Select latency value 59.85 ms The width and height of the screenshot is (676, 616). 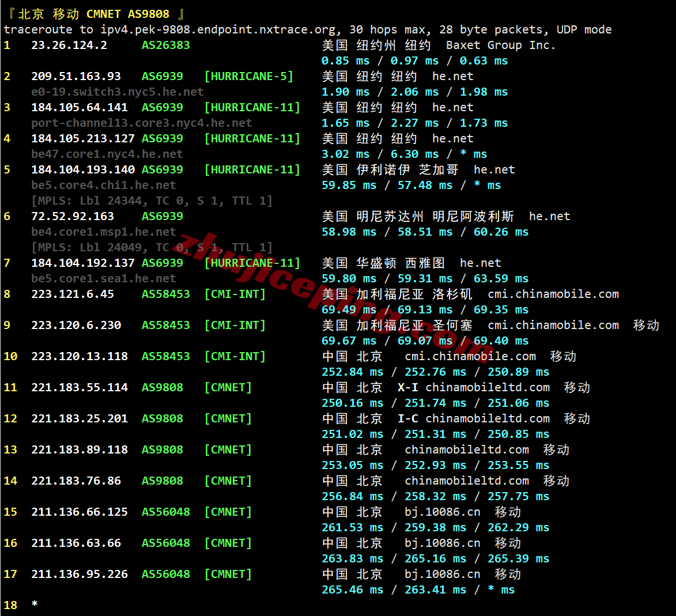click(349, 186)
